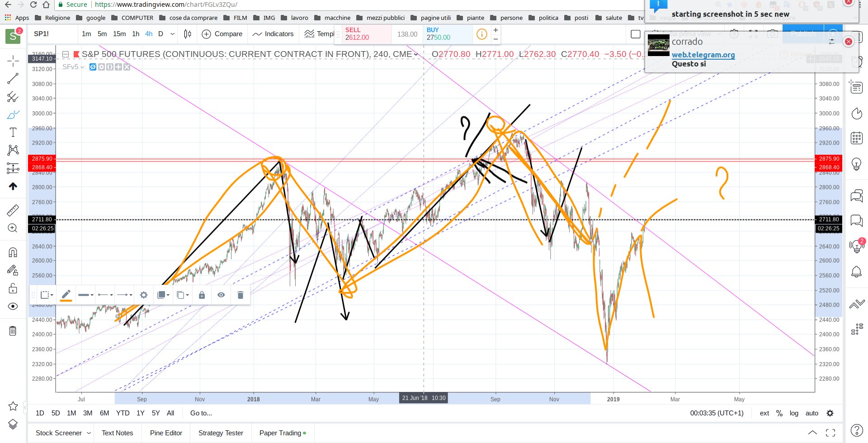The image size is (868, 443).
Task: Collapse the S&P 500 futures legend
Action: (66, 54)
